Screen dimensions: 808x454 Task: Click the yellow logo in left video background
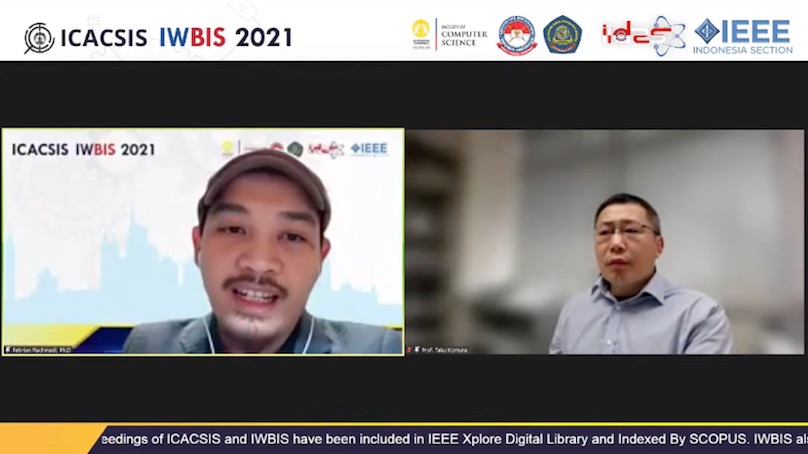(x=228, y=148)
